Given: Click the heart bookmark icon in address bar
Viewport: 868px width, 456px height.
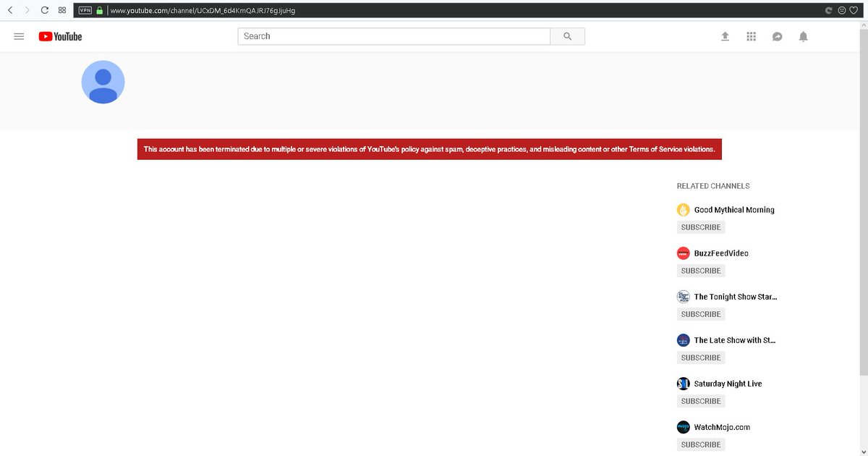Looking at the screenshot, I should tap(853, 11).
